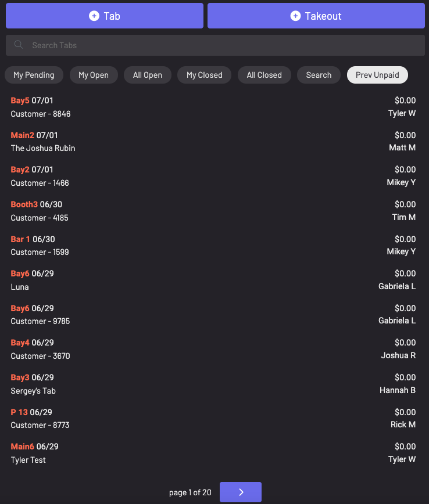The height and width of the screenshot is (504, 429).
Task: Open Sergey's Tab on Bay3
Action: 213,384
